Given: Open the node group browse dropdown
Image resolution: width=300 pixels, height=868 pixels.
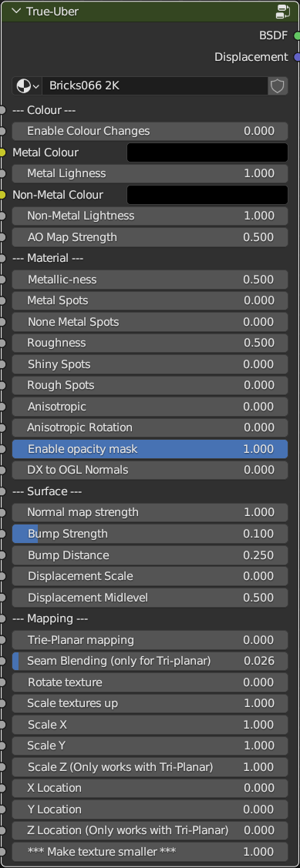Looking at the screenshot, I should (x=27, y=85).
